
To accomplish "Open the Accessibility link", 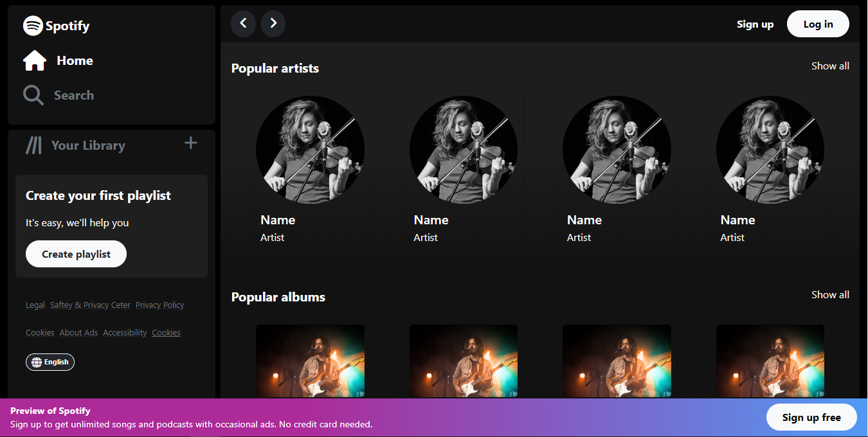I will pyautogui.click(x=125, y=333).
